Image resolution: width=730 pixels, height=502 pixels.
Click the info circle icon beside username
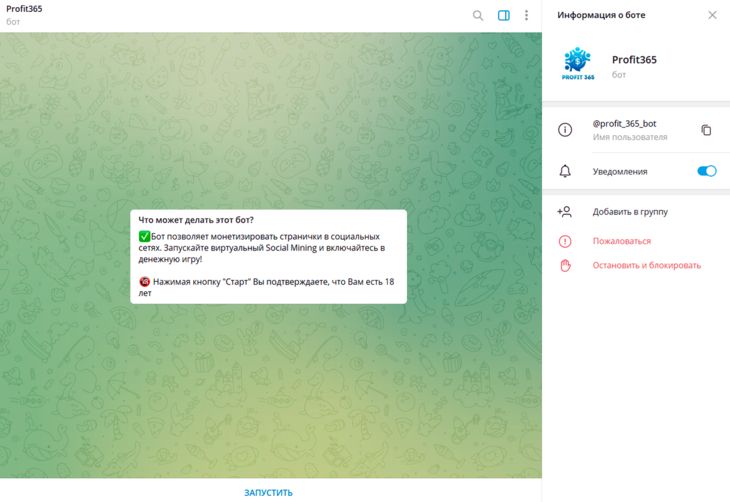coord(565,130)
